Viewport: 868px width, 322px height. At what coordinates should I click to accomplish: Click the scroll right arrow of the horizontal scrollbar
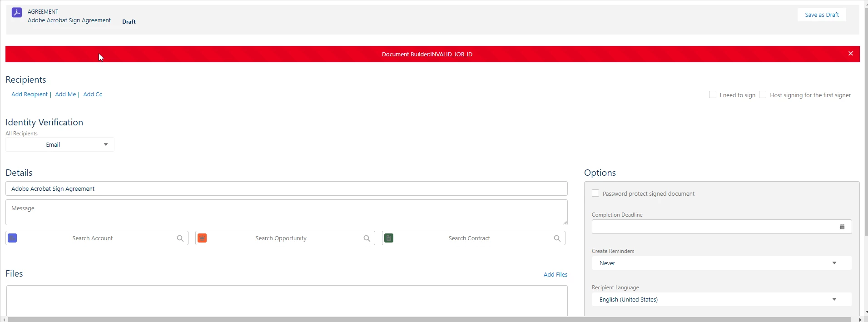pyautogui.click(x=860, y=320)
